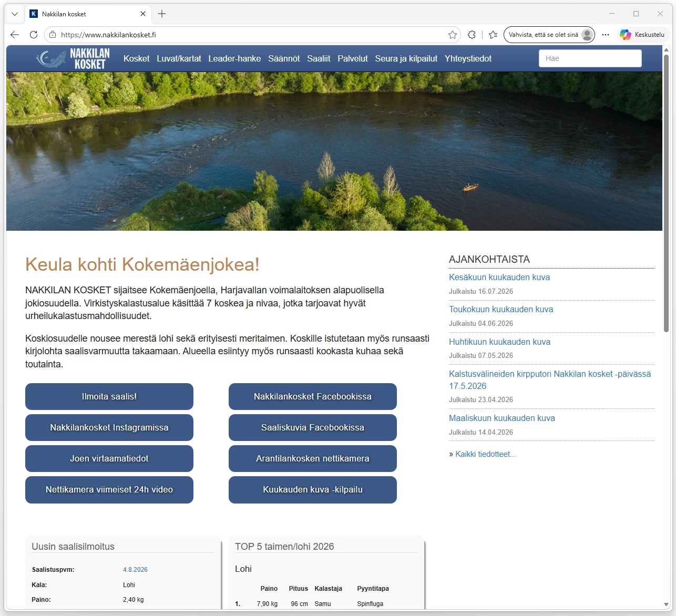Open the favorites list icon

point(493,35)
